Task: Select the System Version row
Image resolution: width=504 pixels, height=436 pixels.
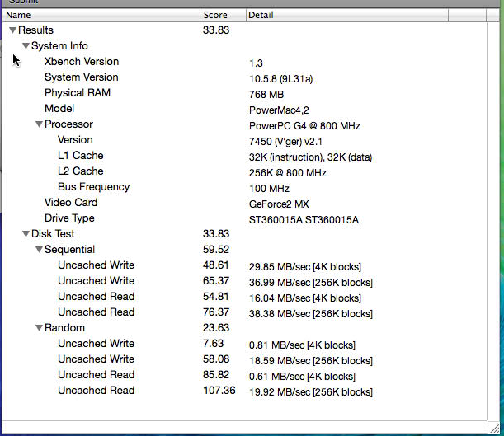Action: click(x=244, y=77)
